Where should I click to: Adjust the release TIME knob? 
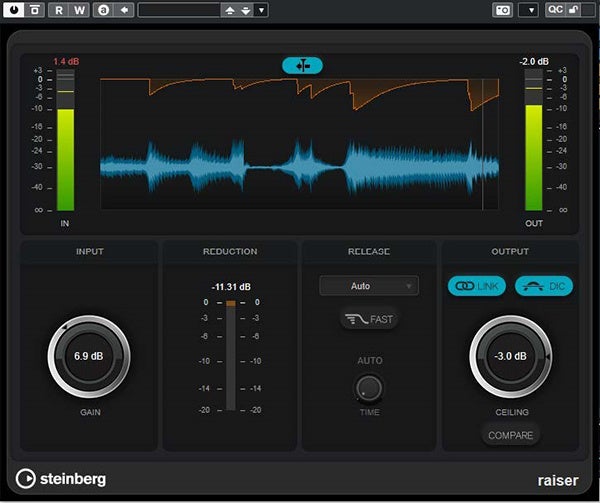tap(369, 388)
